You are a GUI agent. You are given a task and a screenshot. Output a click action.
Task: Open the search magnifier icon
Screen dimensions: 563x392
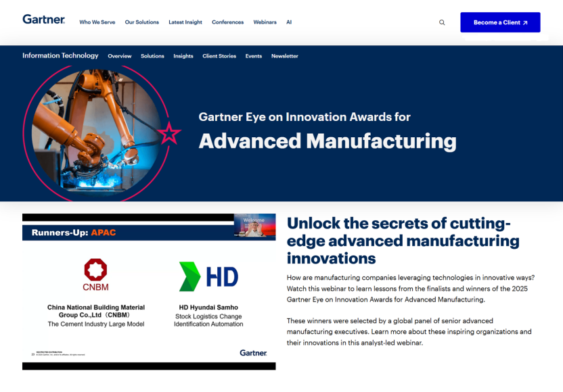442,22
